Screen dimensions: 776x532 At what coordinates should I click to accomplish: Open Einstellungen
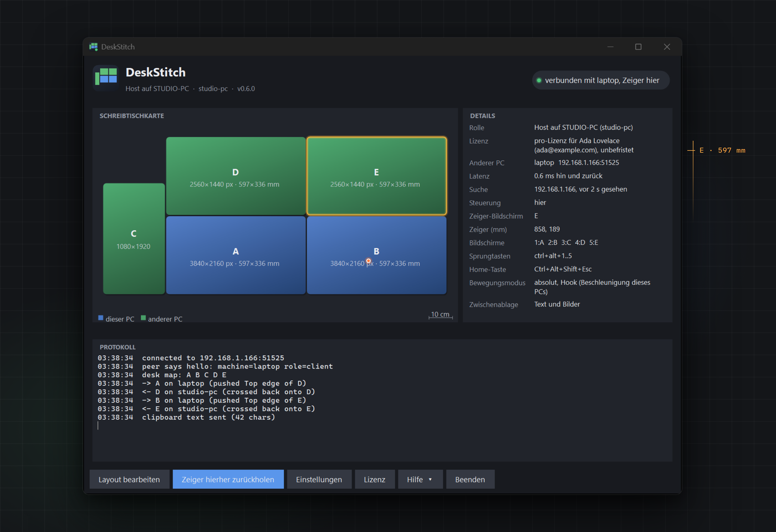pos(319,479)
